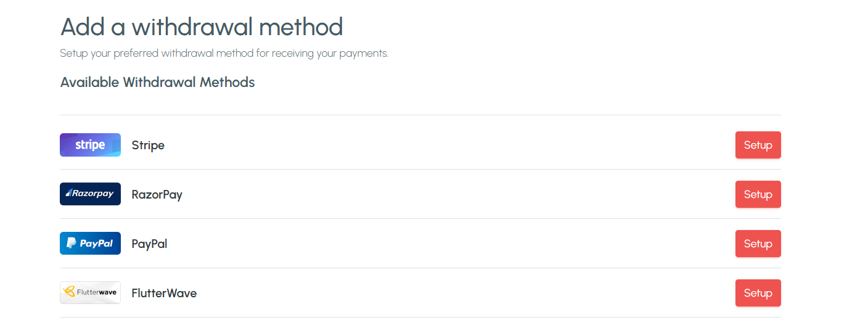This screenshot has width=868, height=333.
Task: Select the Stripe method name label
Action: 148,146
